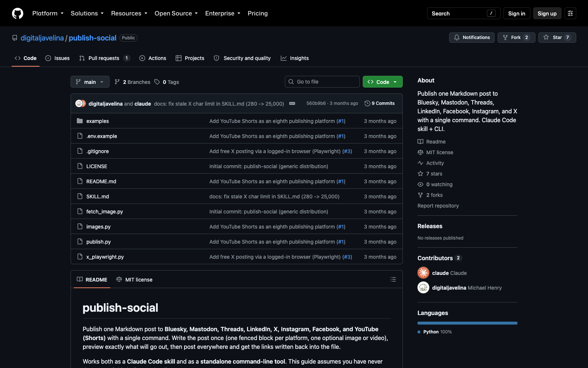Viewport: 588px width, 368px height.
Task: Open commit hash 560b9b6
Action: click(x=316, y=103)
